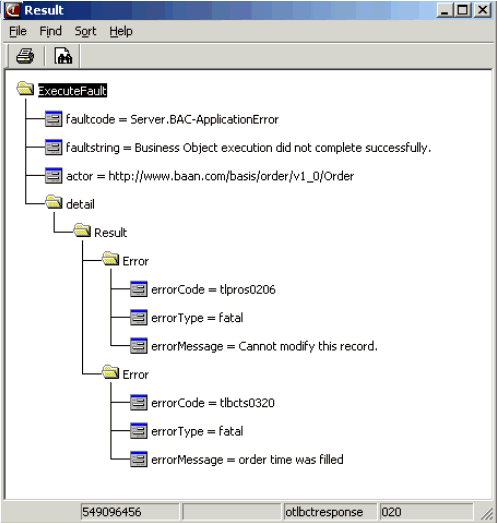
Task: Click the printer icon in toolbar
Action: (25, 56)
